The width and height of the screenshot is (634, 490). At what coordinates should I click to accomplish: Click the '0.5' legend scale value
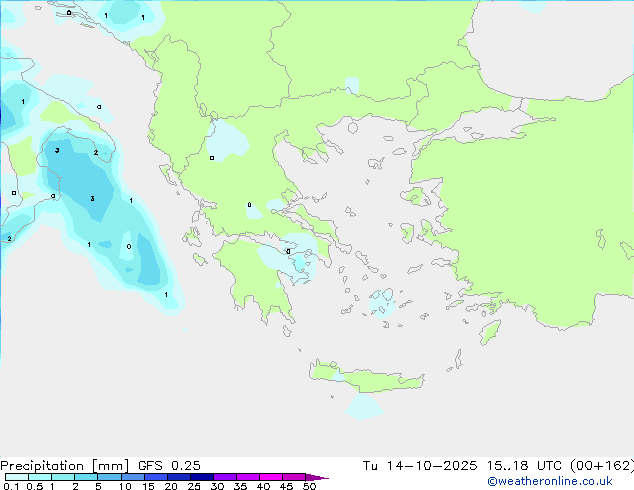click(35, 486)
